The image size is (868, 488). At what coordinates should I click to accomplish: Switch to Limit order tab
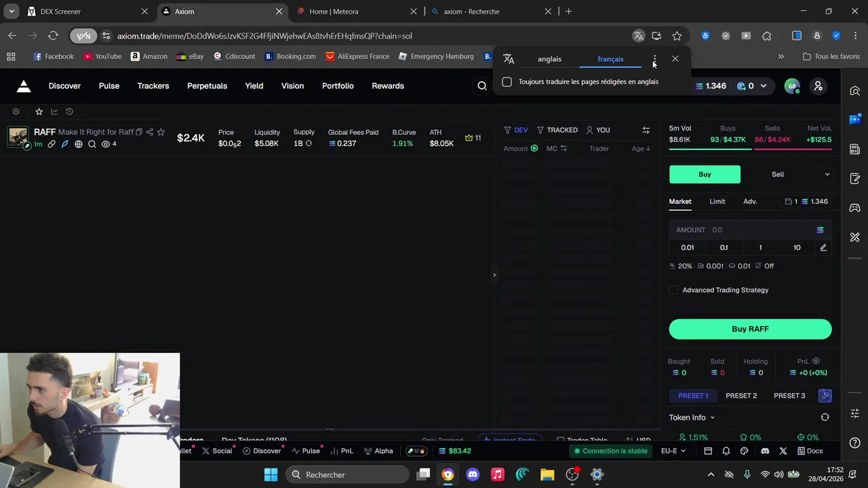pyautogui.click(x=717, y=201)
